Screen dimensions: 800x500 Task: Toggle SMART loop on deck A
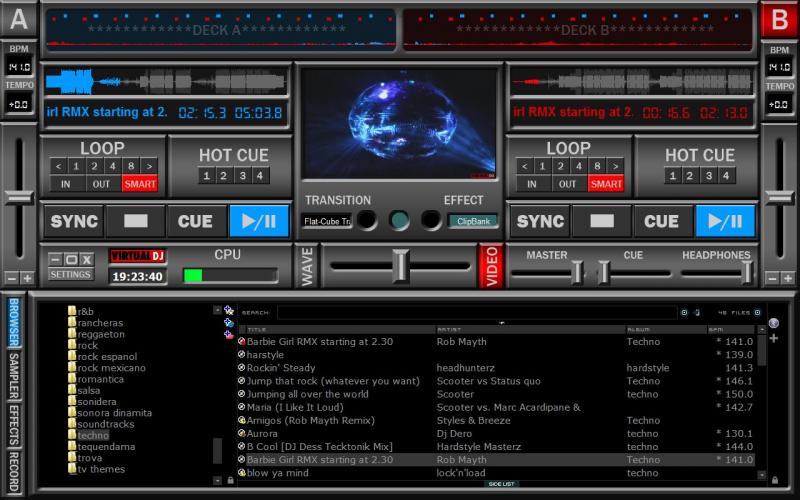click(140, 184)
